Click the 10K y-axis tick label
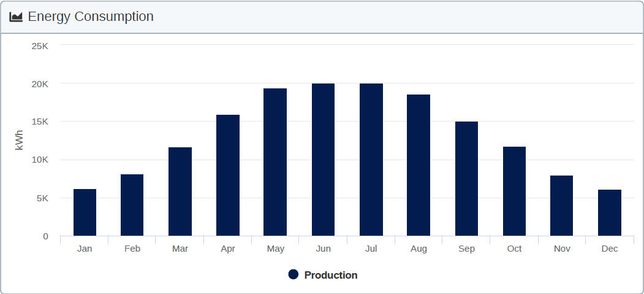This screenshot has width=644, height=294. (x=40, y=160)
